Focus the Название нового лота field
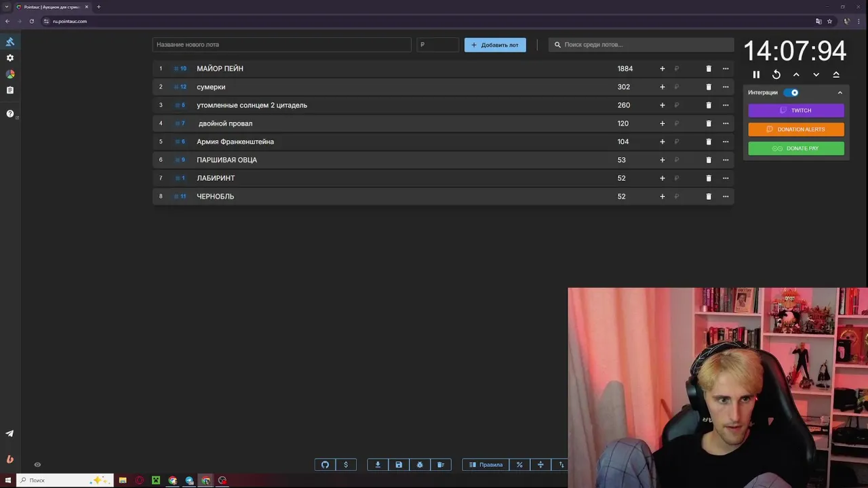Image resolution: width=868 pixels, height=488 pixels. [x=282, y=45]
